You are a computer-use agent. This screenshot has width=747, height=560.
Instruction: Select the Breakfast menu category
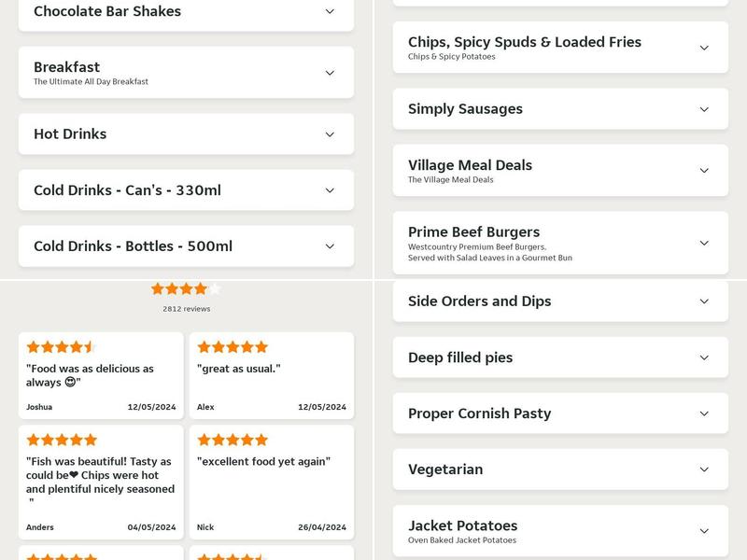point(186,72)
